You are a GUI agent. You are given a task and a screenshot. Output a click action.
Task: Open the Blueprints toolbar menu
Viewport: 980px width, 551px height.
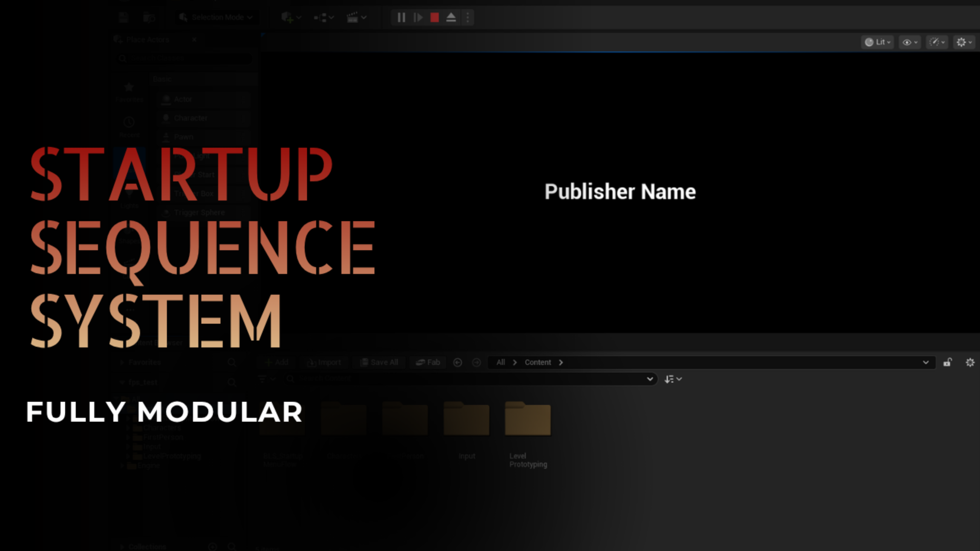[324, 18]
